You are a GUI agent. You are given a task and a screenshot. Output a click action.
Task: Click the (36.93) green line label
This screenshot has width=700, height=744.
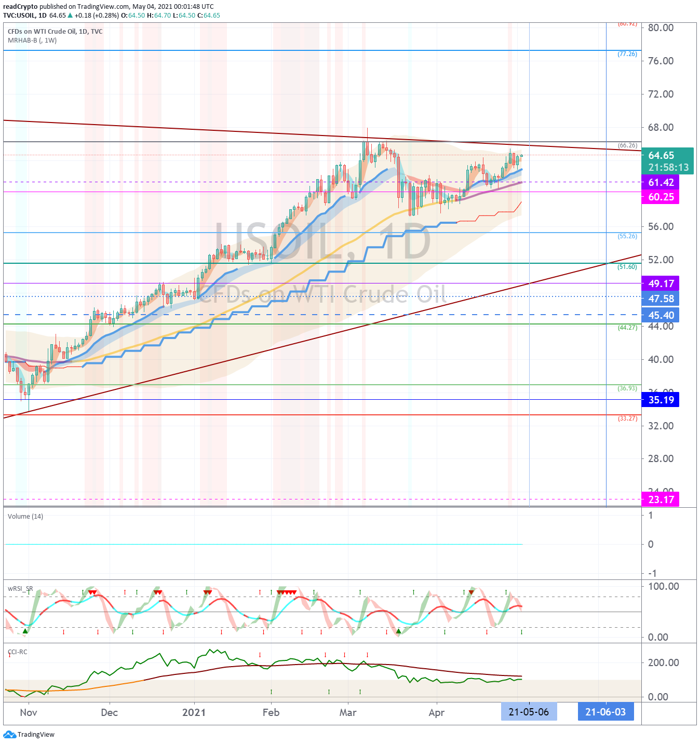tap(627, 388)
